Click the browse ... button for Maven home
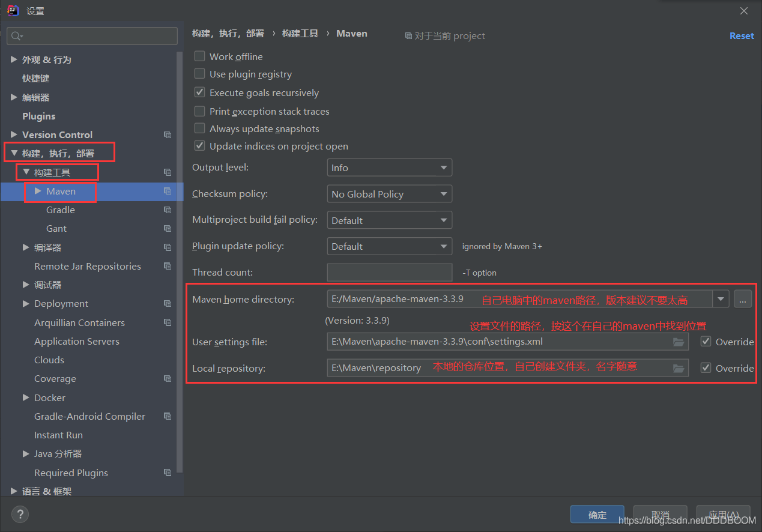This screenshot has height=532, width=762. click(x=743, y=299)
